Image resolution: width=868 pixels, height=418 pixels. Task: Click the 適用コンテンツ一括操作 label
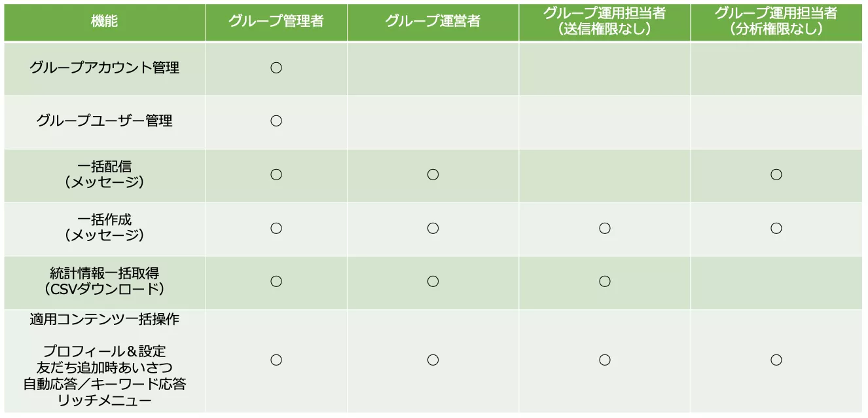tap(104, 320)
